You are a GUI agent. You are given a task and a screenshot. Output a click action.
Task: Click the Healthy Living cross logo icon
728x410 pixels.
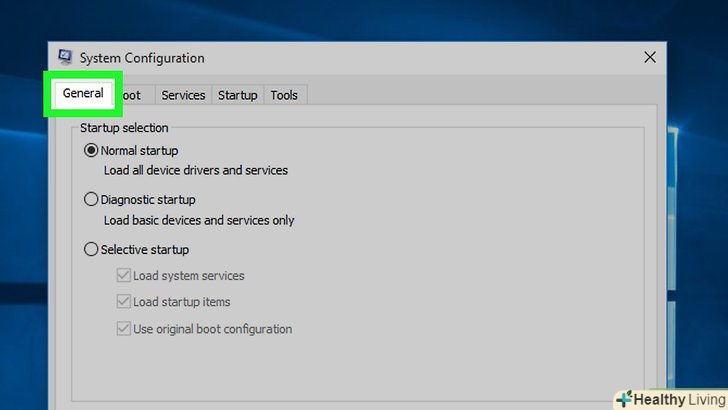click(x=625, y=399)
